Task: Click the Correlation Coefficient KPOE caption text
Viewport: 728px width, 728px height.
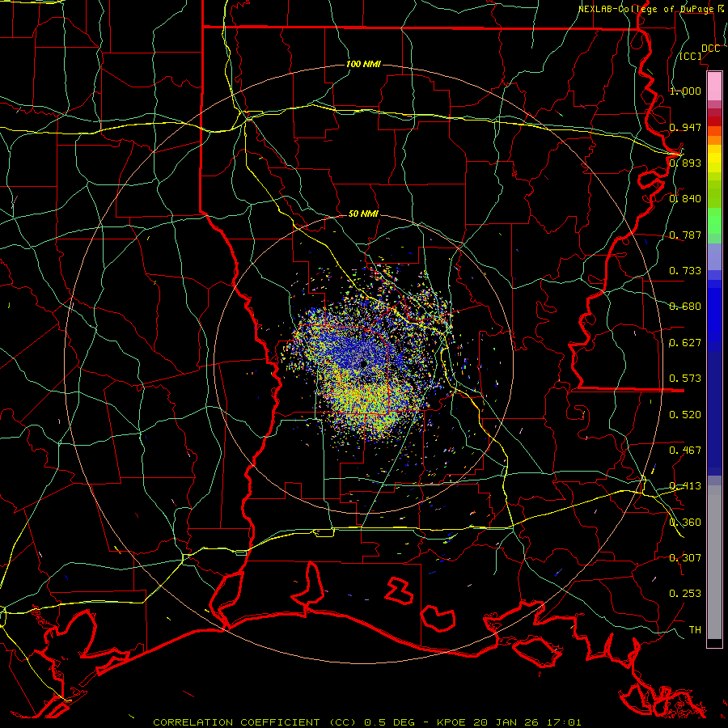Action: tap(366, 722)
